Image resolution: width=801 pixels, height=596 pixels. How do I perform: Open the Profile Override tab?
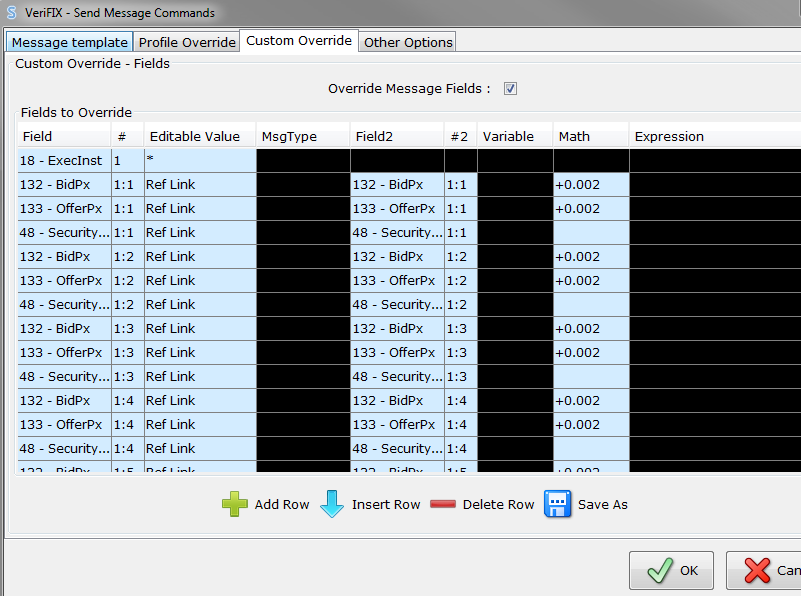[x=187, y=42]
